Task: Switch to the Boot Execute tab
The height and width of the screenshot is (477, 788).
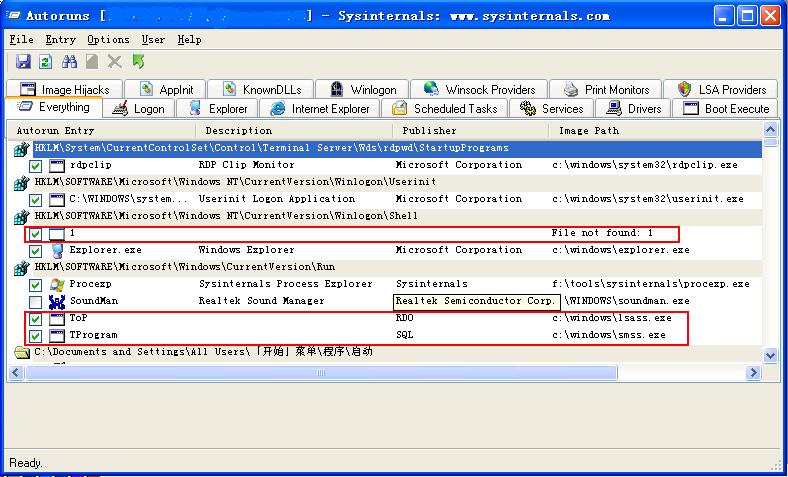Action: pyautogui.click(x=726, y=109)
